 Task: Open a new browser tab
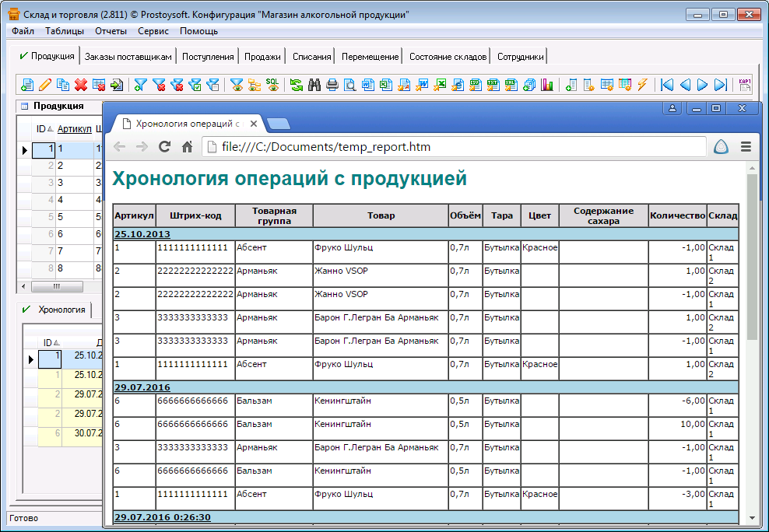pyautogui.click(x=279, y=123)
